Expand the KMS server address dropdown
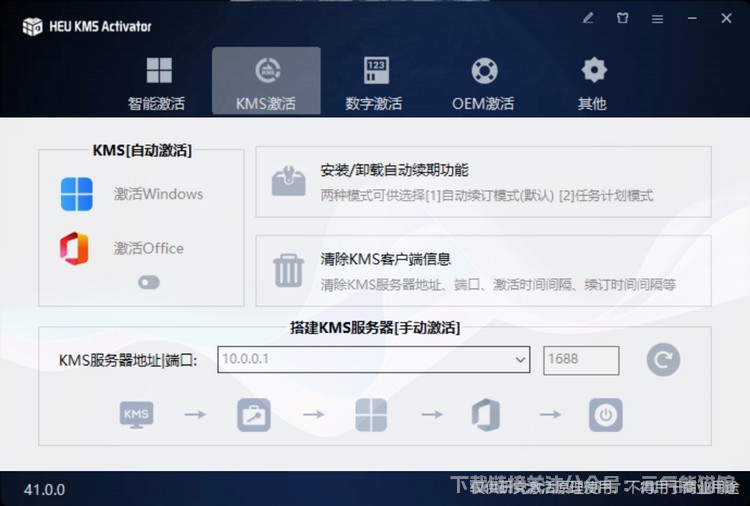This screenshot has width=750, height=506. 520,360
